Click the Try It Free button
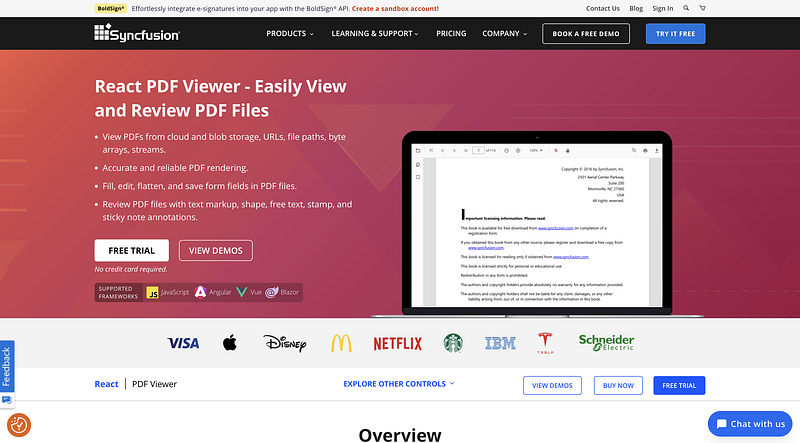The image size is (800, 443). (676, 34)
